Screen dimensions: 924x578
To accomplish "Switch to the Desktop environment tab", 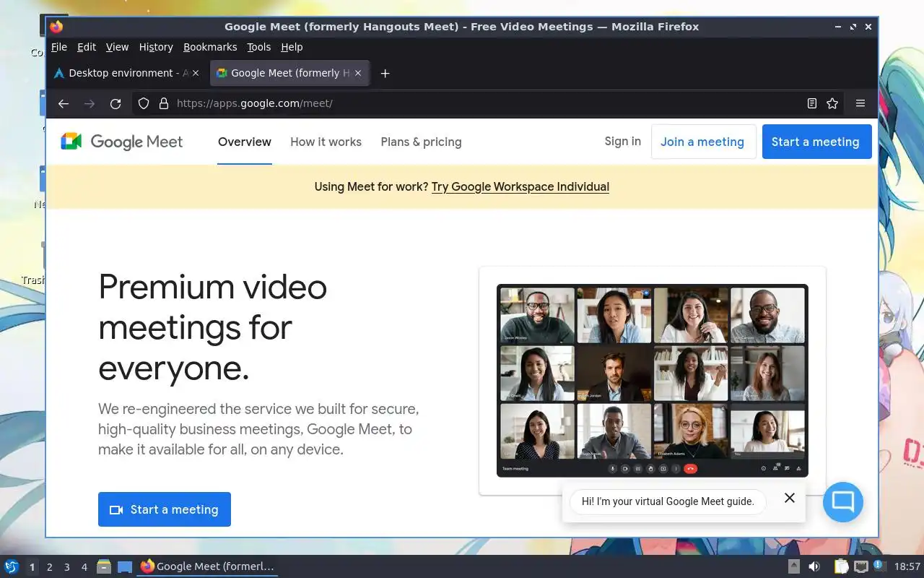I will 127,73.
